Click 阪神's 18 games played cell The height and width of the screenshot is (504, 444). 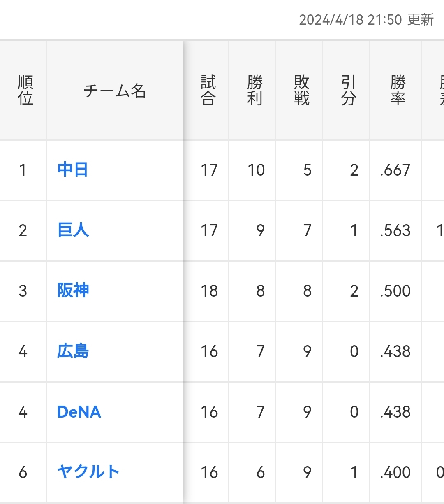coord(209,291)
